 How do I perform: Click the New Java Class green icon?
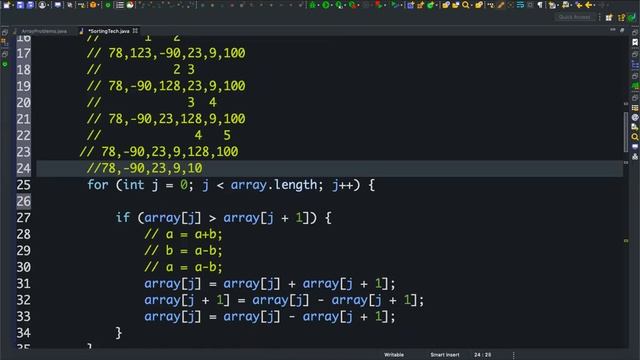431,5
